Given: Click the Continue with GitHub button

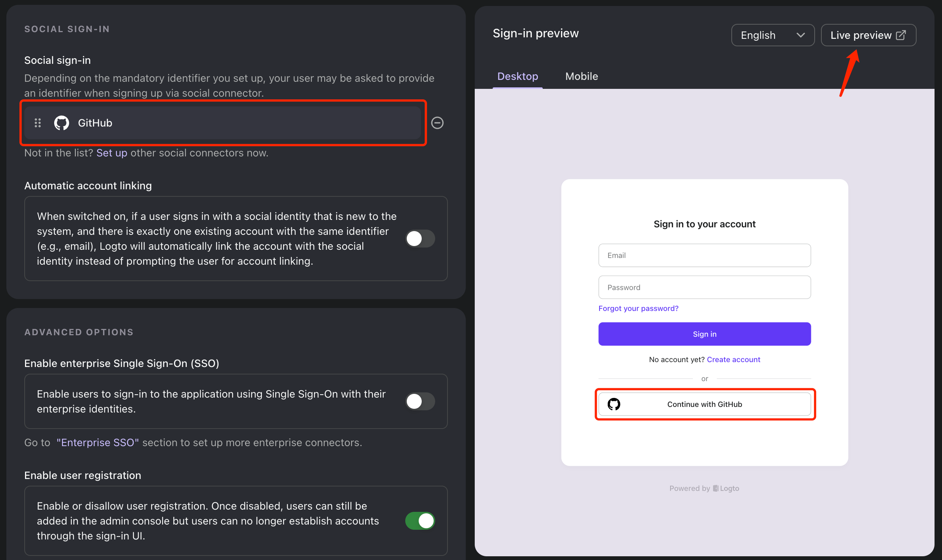Looking at the screenshot, I should tap(704, 404).
